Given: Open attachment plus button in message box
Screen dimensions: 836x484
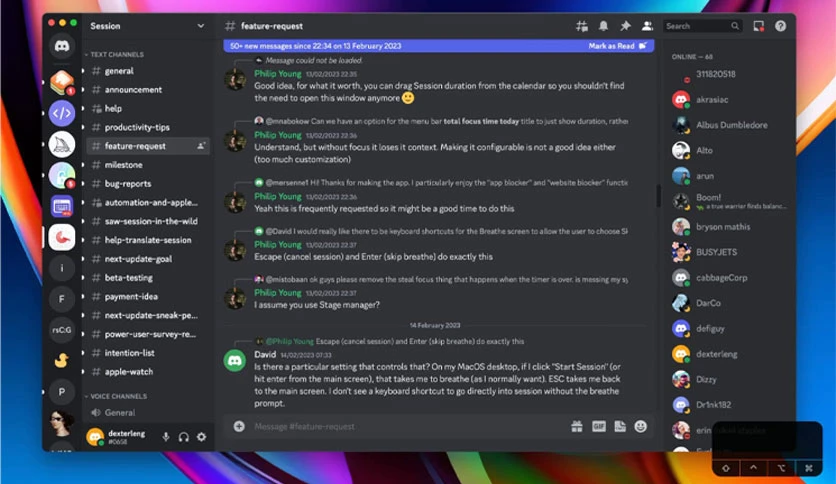Looking at the screenshot, I should tap(239, 426).
